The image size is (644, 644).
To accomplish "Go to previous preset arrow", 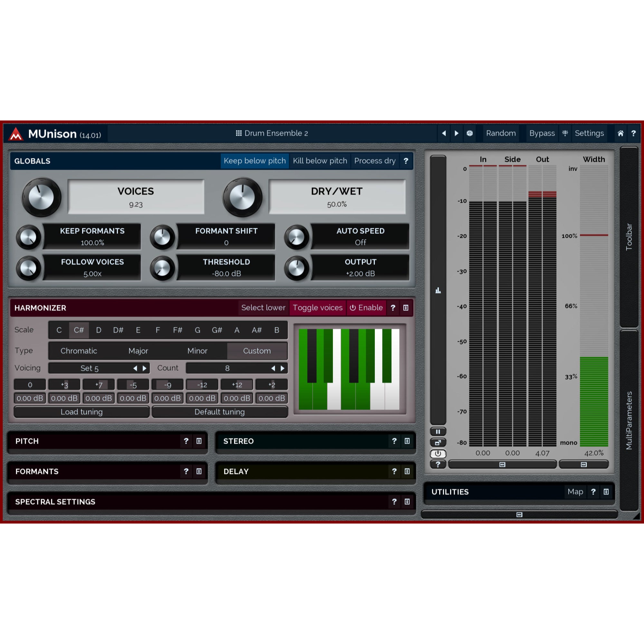I will [x=444, y=133].
